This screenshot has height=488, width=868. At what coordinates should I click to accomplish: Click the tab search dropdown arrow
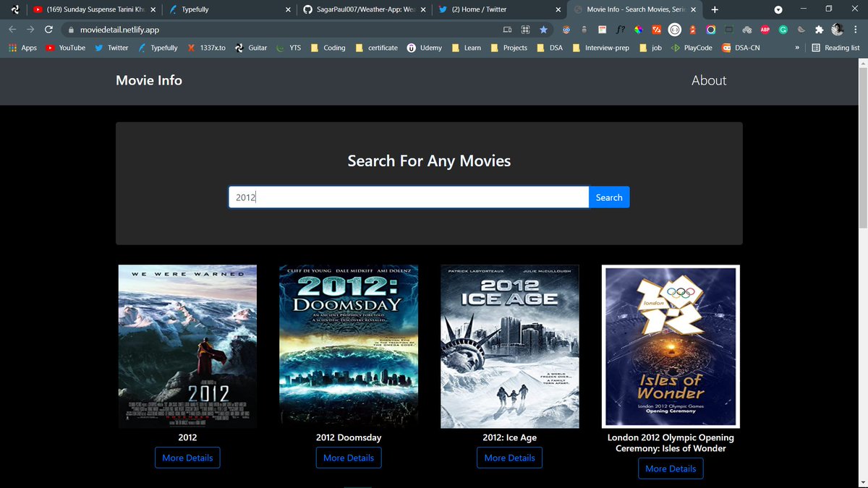click(x=778, y=9)
